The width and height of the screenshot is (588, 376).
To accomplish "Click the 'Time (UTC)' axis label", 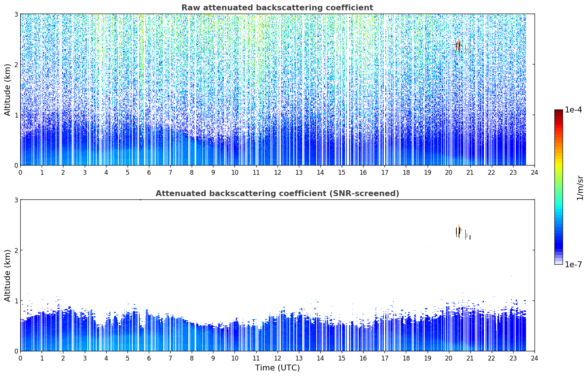I will point(277,368).
